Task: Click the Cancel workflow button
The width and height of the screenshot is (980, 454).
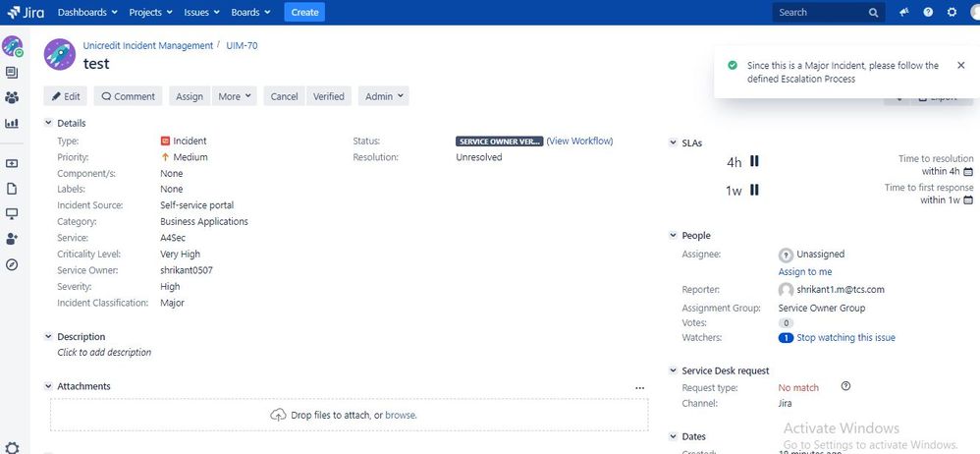Action: click(285, 96)
